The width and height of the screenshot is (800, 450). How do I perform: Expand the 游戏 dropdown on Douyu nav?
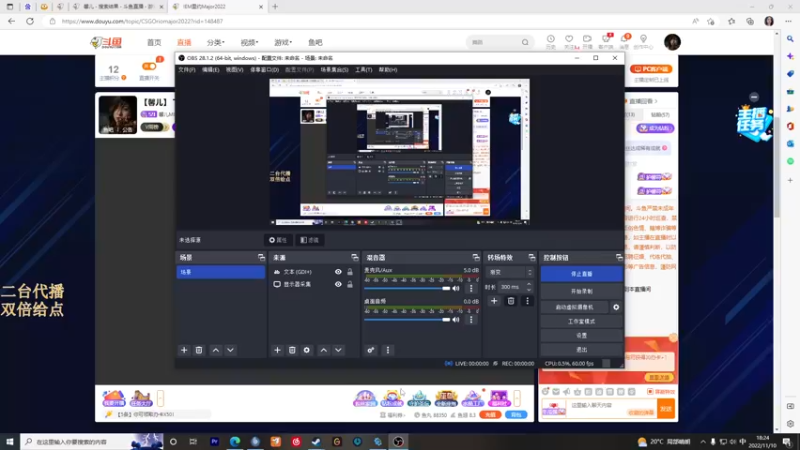tap(283, 42)
